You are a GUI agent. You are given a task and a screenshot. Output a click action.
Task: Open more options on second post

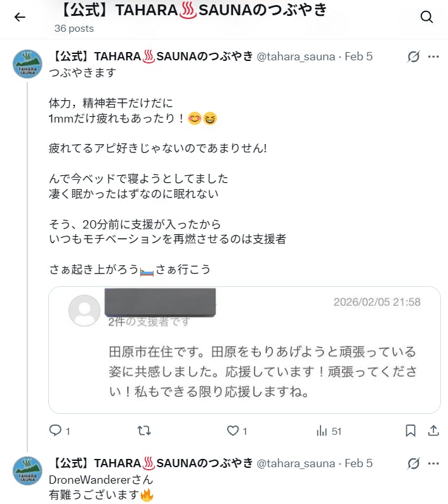pyautogui.click(x=433, y=463)
